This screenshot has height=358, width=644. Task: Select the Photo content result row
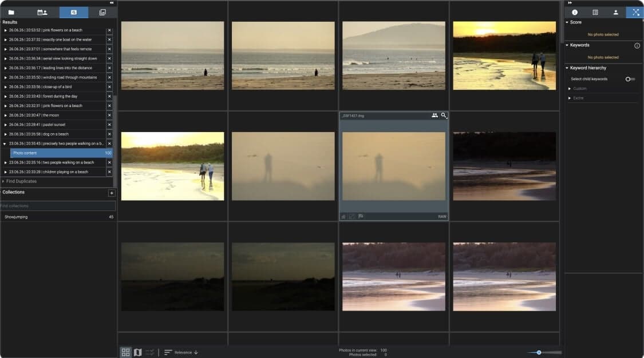pos(61,153)
